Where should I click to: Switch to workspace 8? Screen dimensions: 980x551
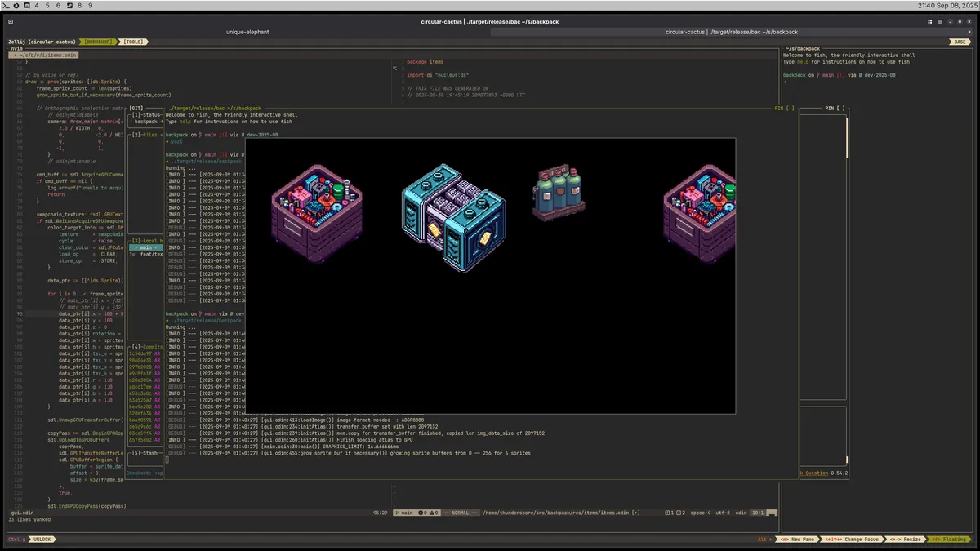pyautogui.click(x=79, y=5)
